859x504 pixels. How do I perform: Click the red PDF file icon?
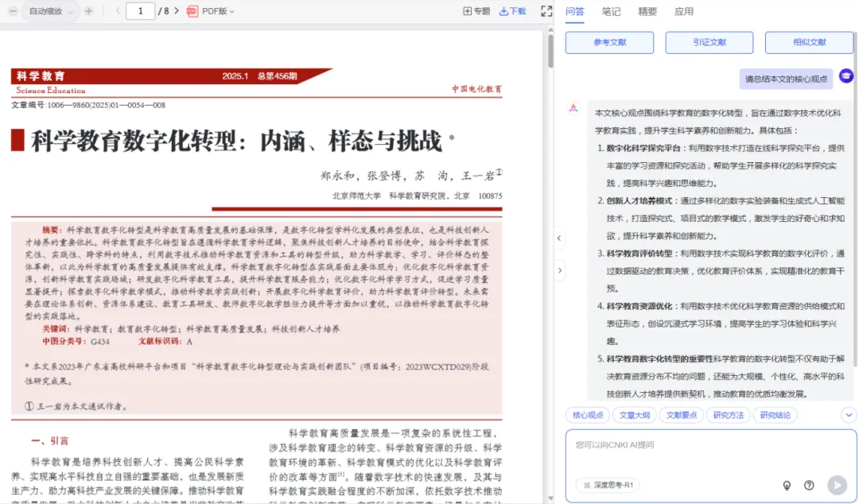tap(192, 11)
